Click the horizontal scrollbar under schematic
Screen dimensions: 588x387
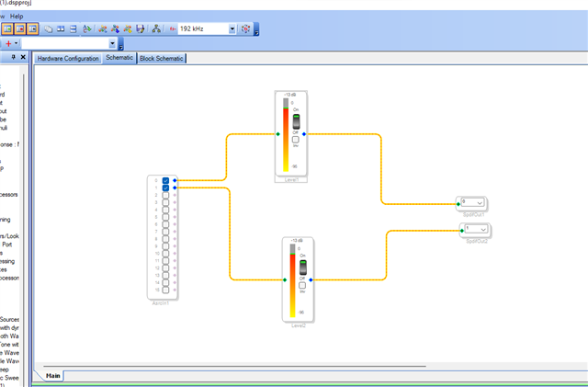(x=234, y=366)
